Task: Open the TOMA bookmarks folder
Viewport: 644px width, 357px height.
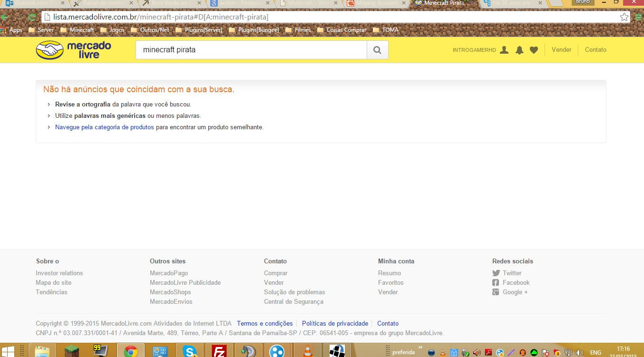Action: pos(386,30)
